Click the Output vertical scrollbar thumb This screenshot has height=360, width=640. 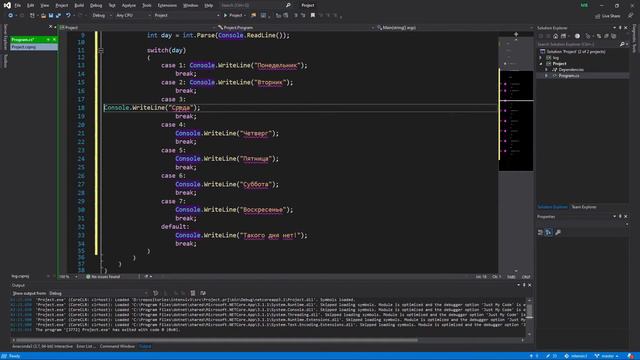529,311
